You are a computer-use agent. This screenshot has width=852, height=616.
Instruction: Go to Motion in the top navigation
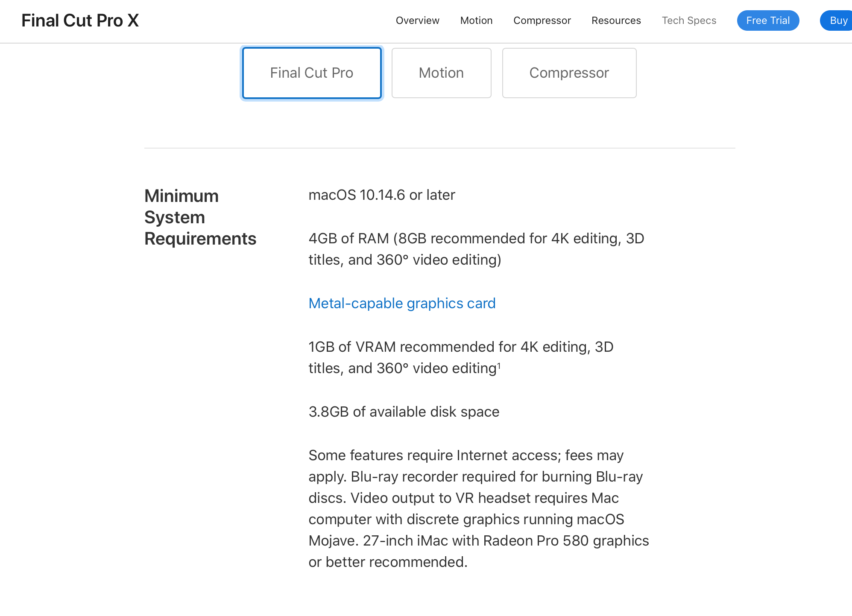click(476, 20)
